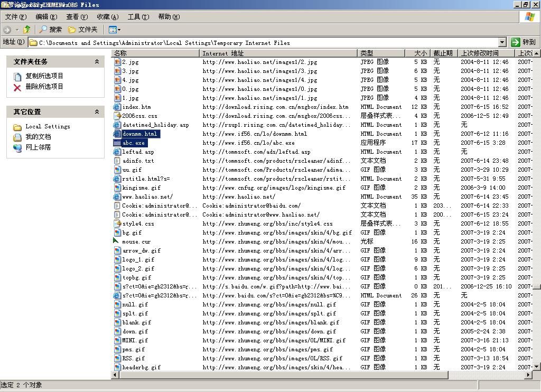Open the Favorites (收藏) menu

pyautogui.click(x=108, y=17)
